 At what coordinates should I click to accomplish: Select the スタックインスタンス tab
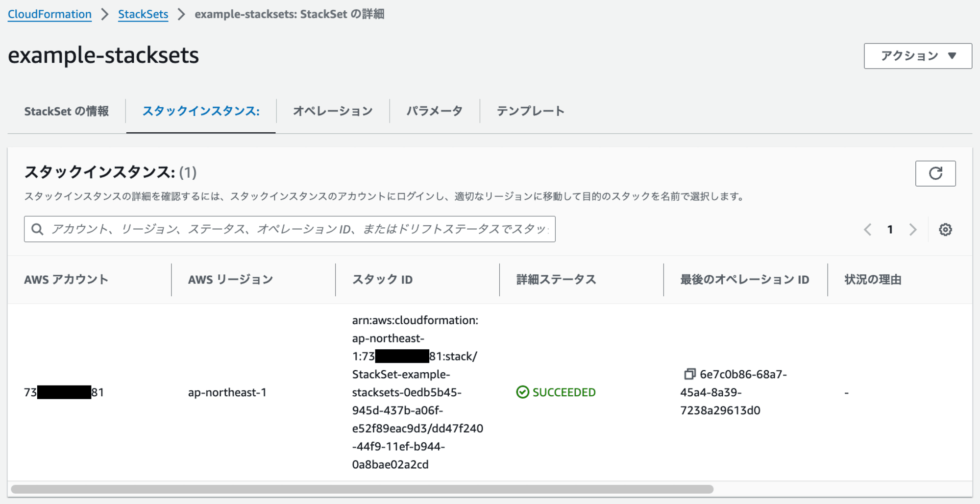click(201, 111)
